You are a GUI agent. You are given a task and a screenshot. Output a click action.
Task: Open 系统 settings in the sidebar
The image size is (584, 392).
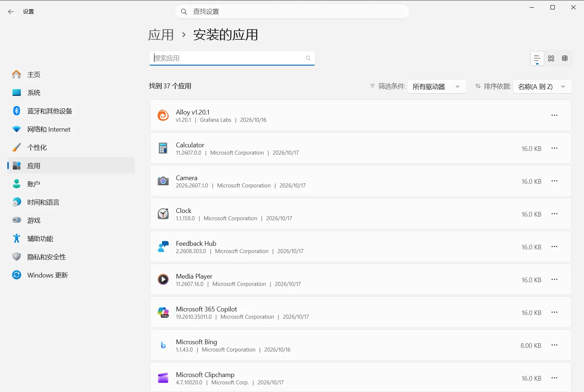point(71,93)
